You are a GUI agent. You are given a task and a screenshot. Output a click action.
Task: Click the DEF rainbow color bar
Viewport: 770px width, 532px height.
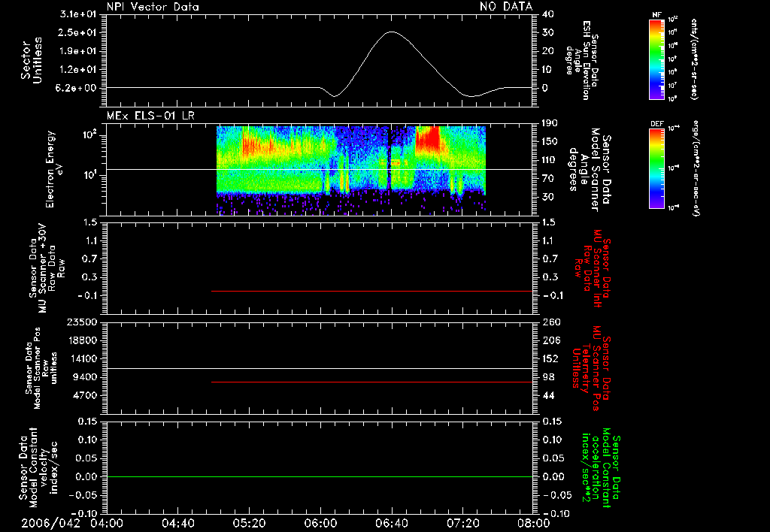pos(656,168)
